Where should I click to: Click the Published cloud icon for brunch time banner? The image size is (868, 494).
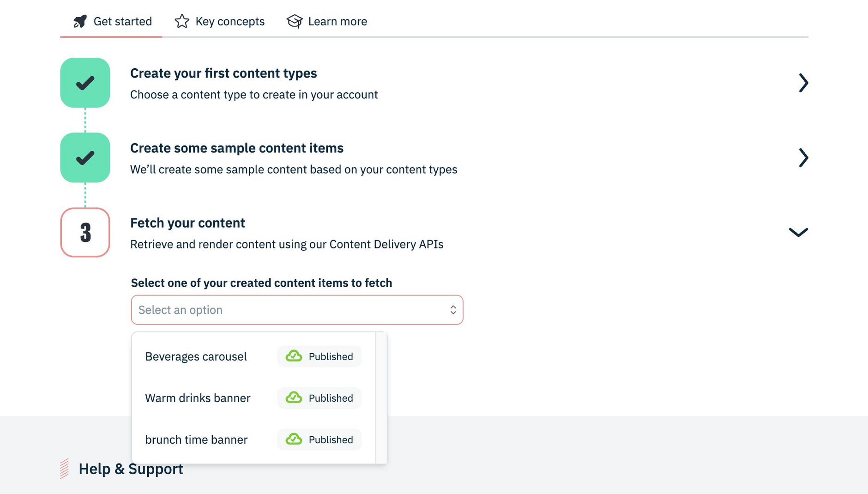[294, 439]
